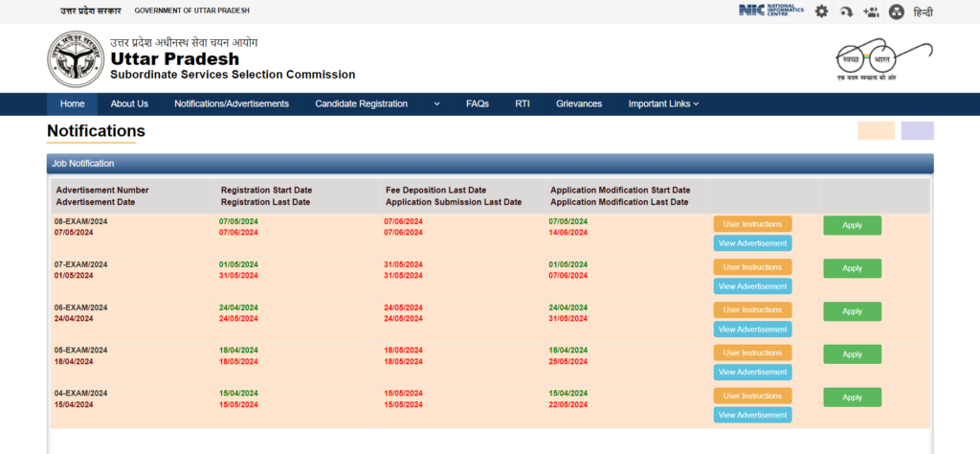Go to the Home tab
The height and width of the screenshot is (454, 980).
[72, 103]
